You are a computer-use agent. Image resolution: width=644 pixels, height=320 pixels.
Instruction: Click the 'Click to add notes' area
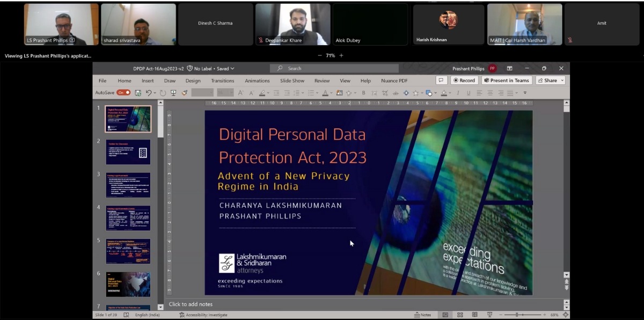click(191, 304)
